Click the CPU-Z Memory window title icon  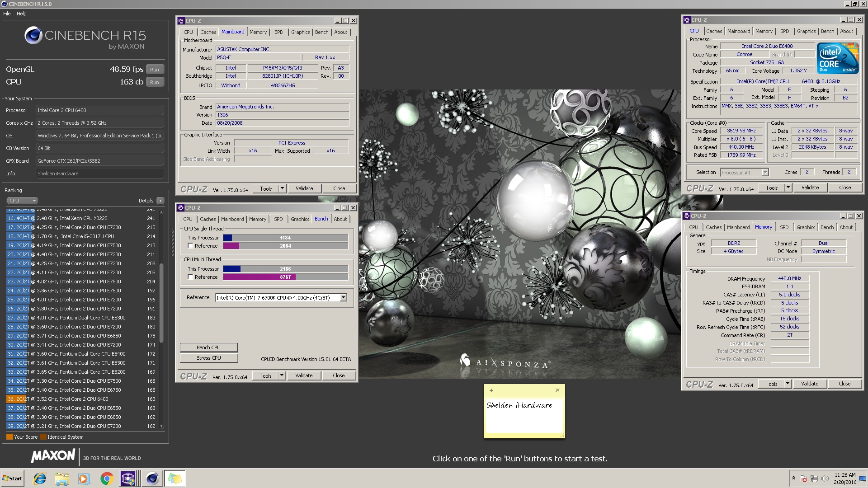[687, 216]
